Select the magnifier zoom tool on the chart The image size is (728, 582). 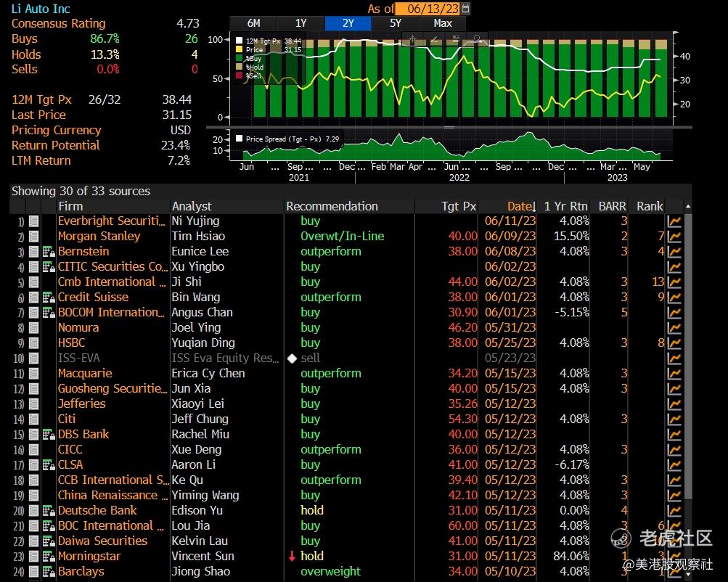[x=478, y=39]
